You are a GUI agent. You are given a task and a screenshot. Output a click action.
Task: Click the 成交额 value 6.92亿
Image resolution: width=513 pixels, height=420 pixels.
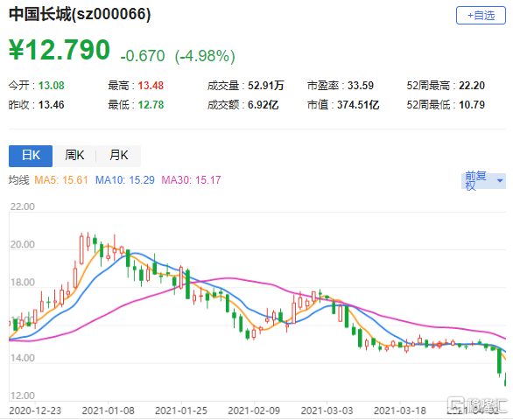click(263, 105)
